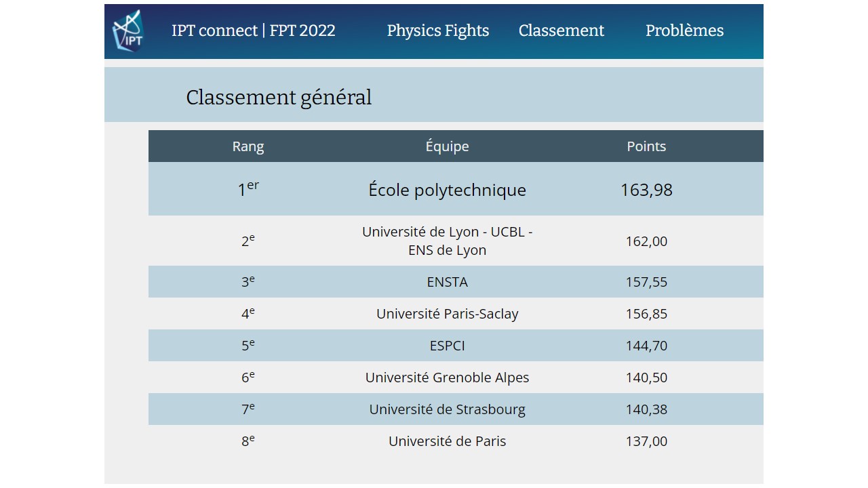Screen dimensions: 868x488
Task: Open the Problèmes menu item
Action: coord(684,30)
